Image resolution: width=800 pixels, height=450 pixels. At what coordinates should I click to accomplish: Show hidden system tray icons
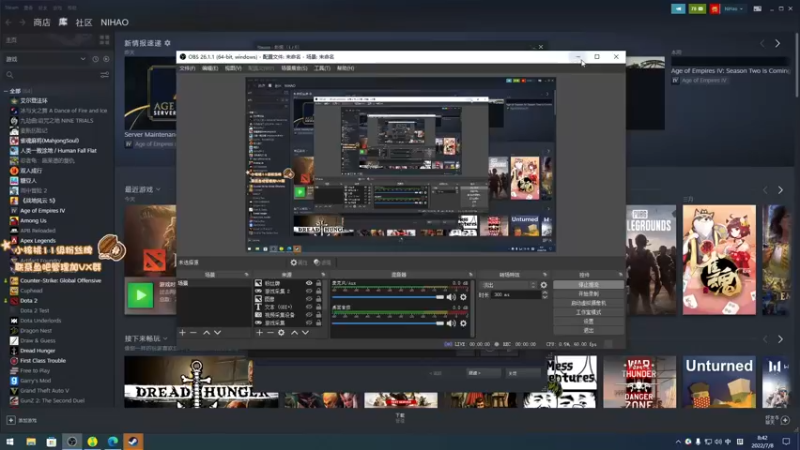(678, 441)
